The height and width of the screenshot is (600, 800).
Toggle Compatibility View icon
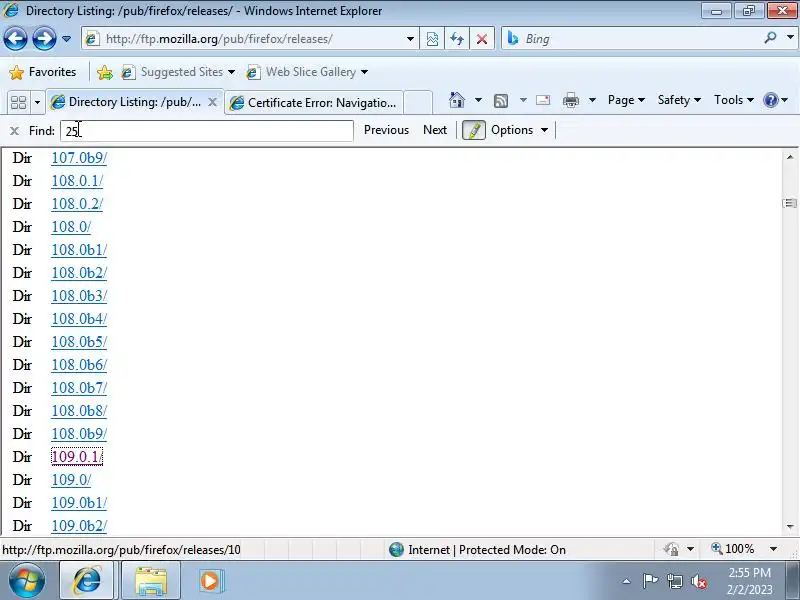click(432, 39)
